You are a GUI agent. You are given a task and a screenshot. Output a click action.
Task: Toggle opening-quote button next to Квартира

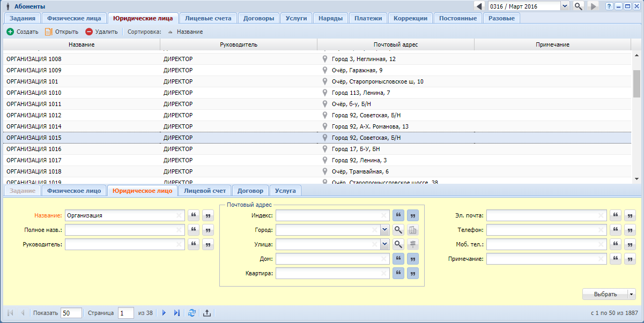pyautogui.click(x=398, y=273)
